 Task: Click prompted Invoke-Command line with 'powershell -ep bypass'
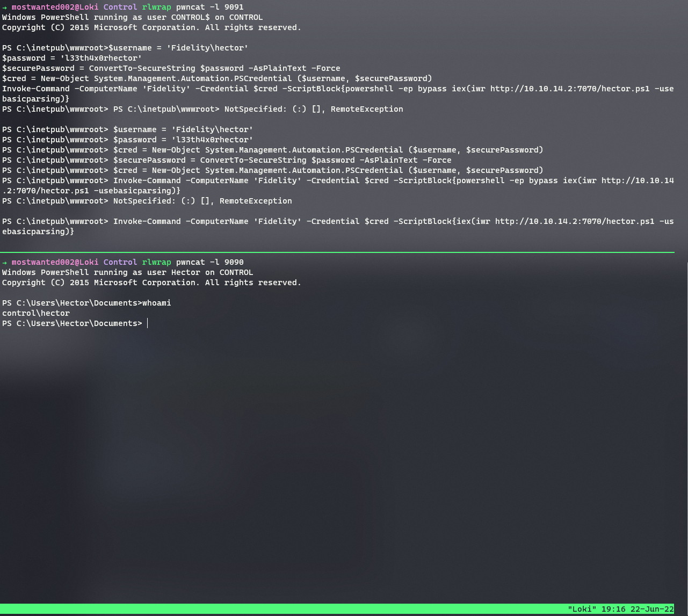[338, 180]
